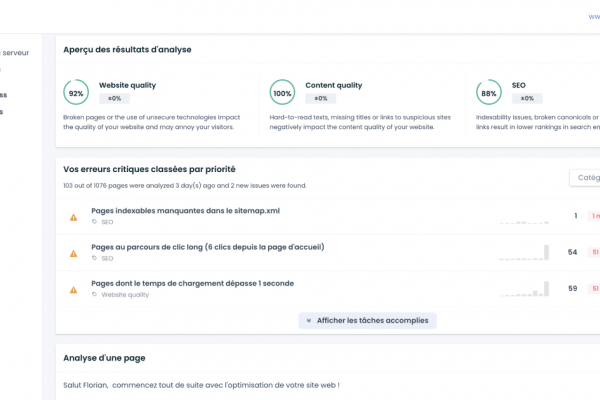
Task: Click the red 51 badge in loading time row
Action: [x=594, y=288]
